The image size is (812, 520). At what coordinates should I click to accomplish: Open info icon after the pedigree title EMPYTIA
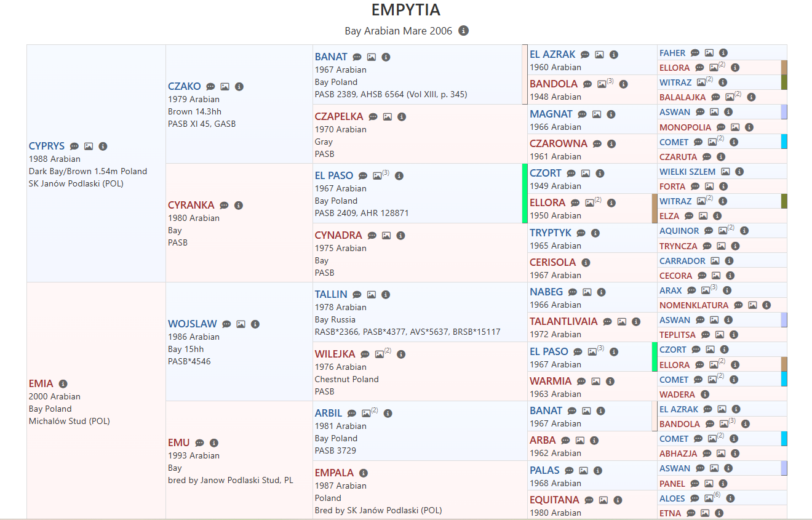pos(463,30)
